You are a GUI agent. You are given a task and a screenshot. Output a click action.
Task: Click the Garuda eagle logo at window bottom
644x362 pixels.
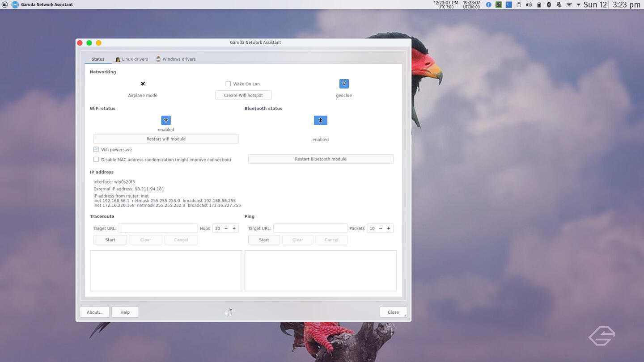point(229,312)
